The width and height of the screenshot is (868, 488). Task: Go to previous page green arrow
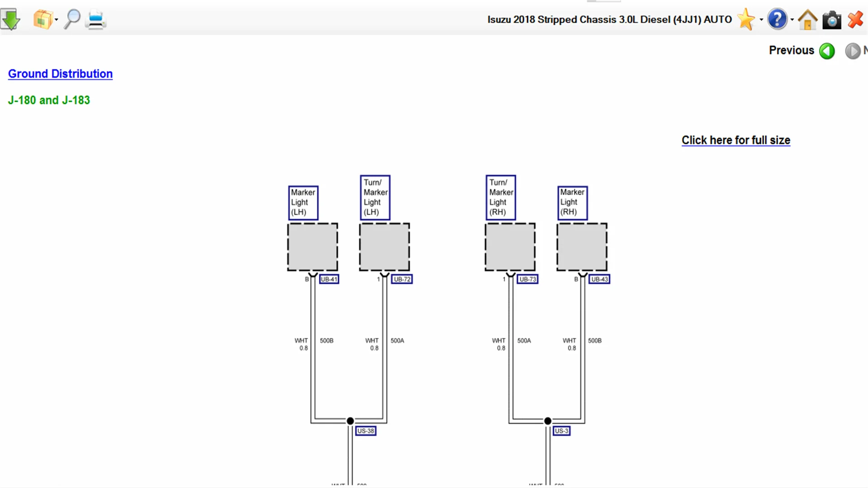tap(827, 51)
